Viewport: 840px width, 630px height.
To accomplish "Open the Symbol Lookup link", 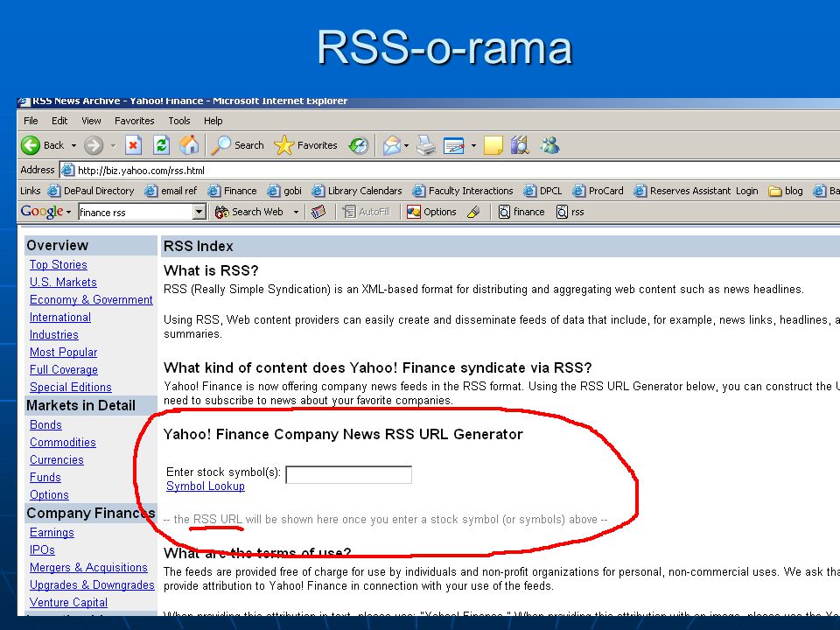I will pyautogui.click(x=205, y=486).
